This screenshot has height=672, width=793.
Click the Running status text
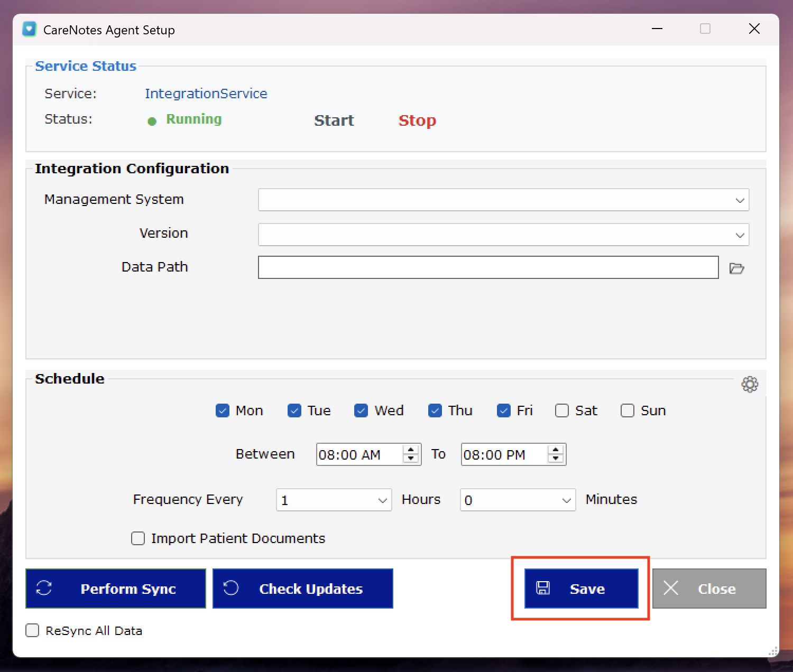click(x=194, y=119)
